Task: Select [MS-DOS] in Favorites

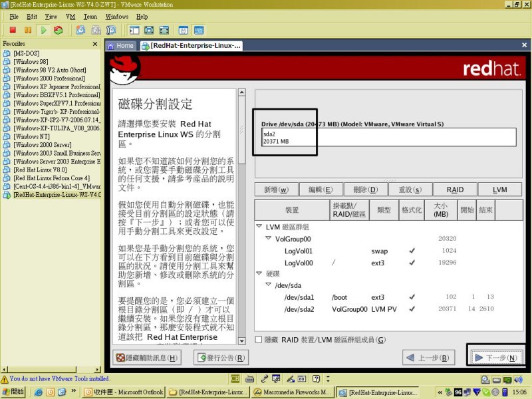Action: pos(26,53)
